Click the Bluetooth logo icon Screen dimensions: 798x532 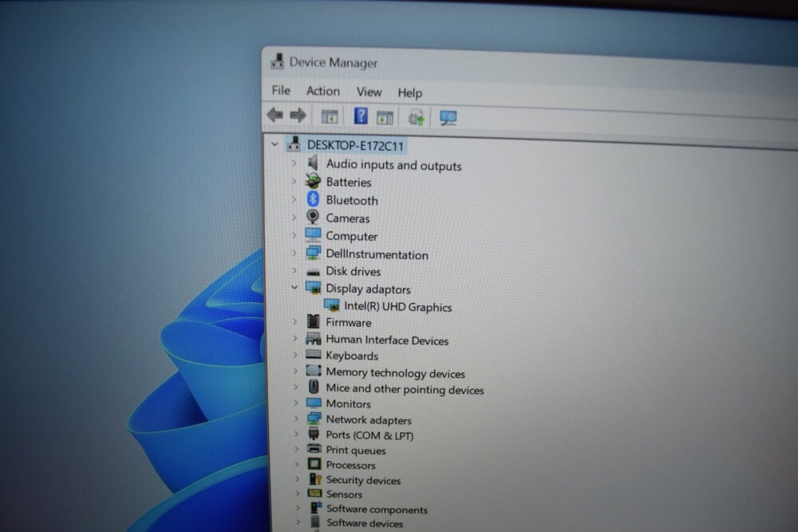point(313,199)
